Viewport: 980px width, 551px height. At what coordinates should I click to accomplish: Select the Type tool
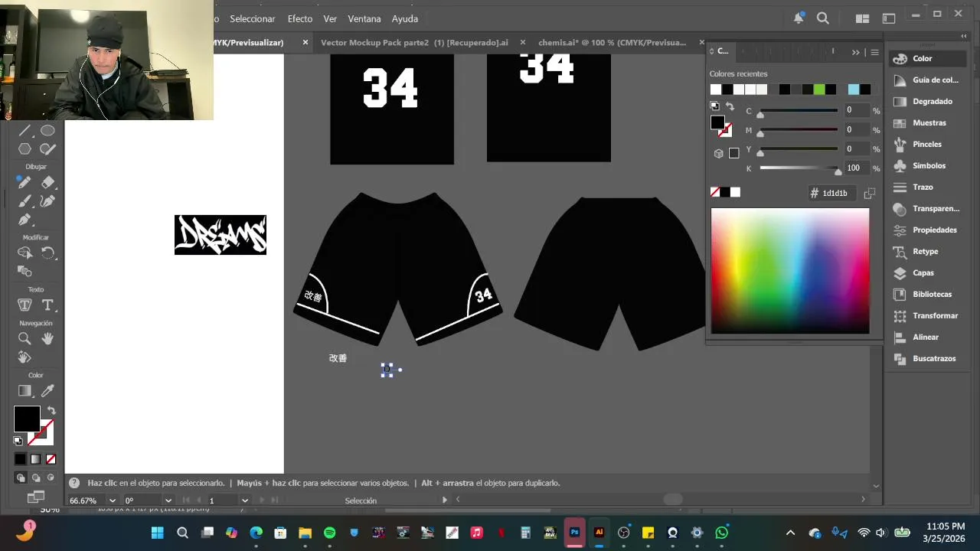(47, 305)
